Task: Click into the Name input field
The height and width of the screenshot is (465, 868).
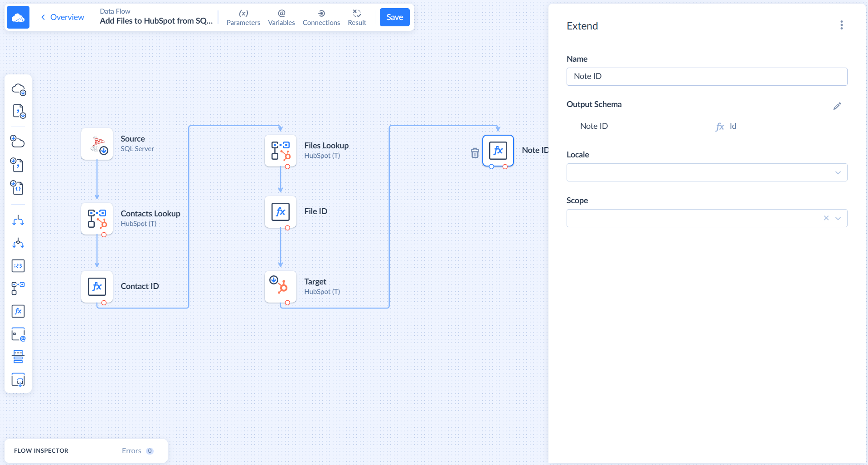Action: click(706, 77)
